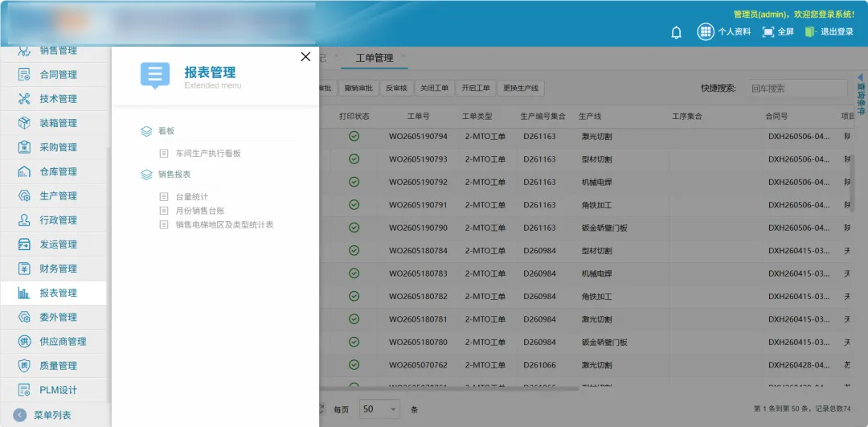Click the 退出登录 door icon
868x427 pixels.
[x=810, y=32]
